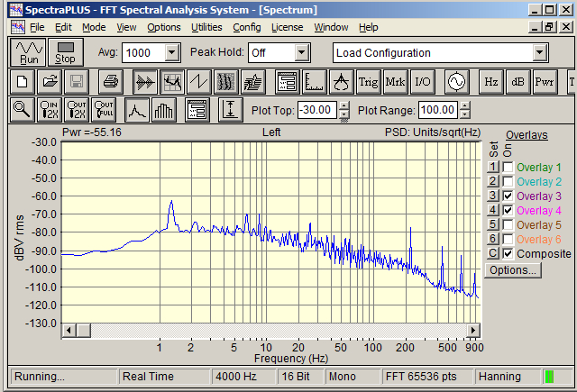Enable the Overlay 1 checkbox
The image size is (577, 392).
pyautogui.click(x=508, y=168)
